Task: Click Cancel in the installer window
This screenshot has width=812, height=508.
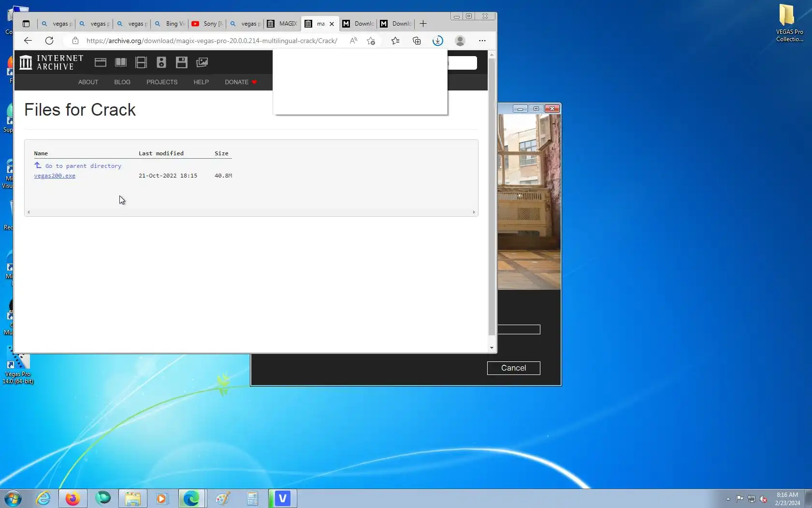Action: coord(513,368)
